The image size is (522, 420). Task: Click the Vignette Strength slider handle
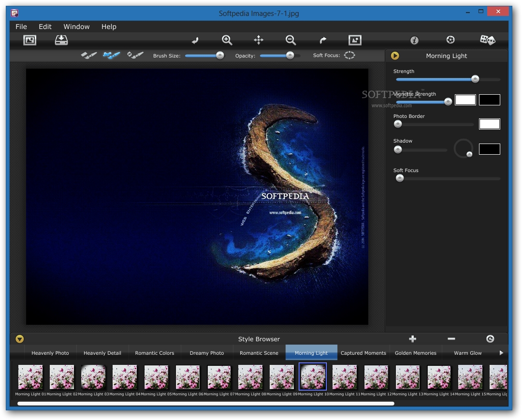pyautogui.click(x=448, y=101)
